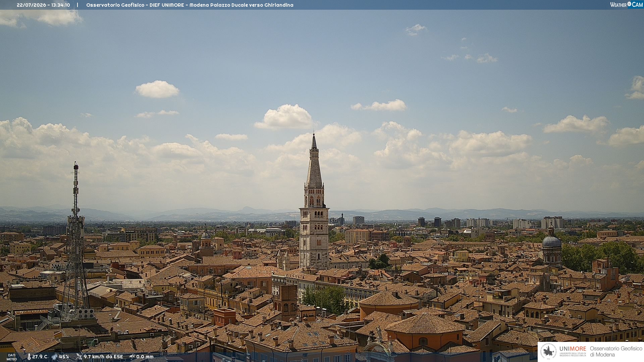Click the DATI METEO label
The width and height of the screenshot is (644, 362).
click(x=12, y=357)
